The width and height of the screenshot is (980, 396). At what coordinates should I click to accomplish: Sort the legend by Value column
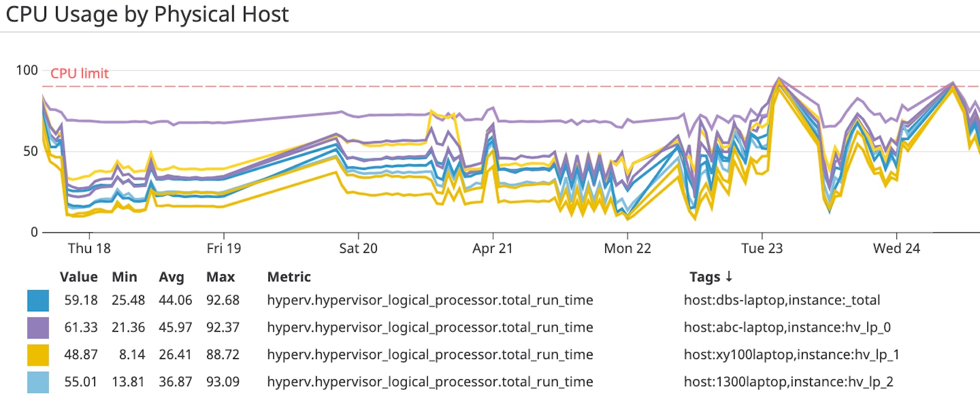[78, 277]
